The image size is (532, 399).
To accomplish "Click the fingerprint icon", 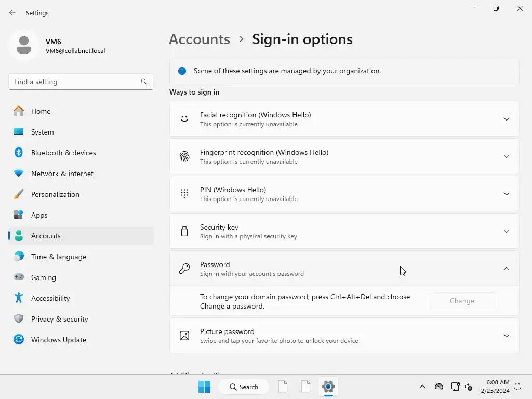I will tap(184, 156).
